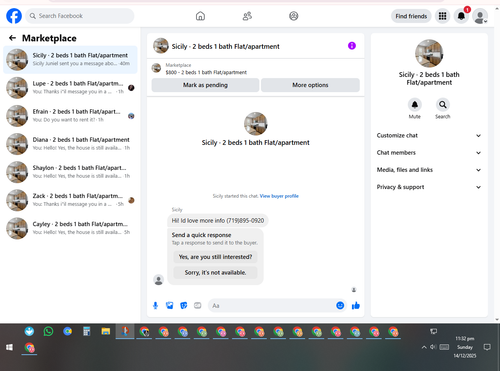Screen dimensions: 500x371
Task: Send 'Sorry, it's not available.' response
Action: click(215, 272)
